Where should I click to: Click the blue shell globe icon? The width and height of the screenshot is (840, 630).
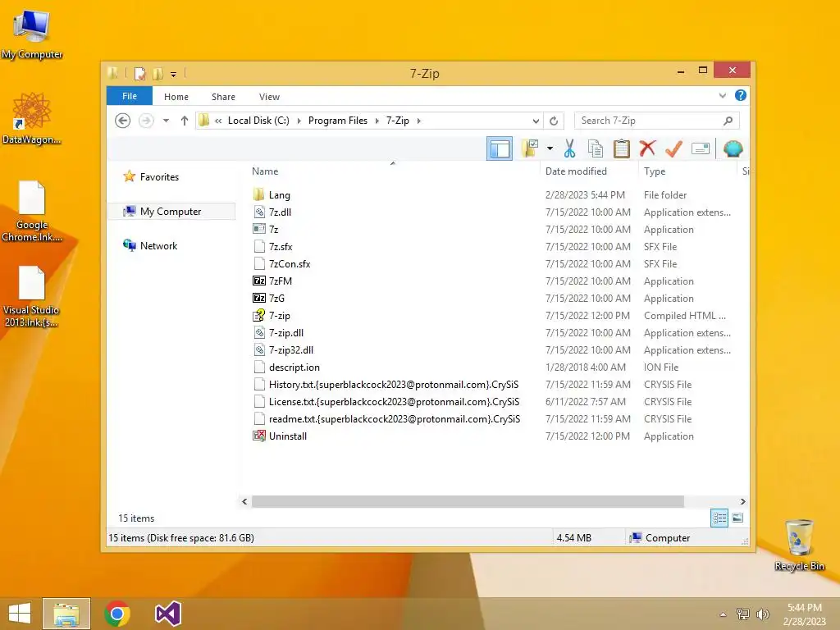[733, 148]
